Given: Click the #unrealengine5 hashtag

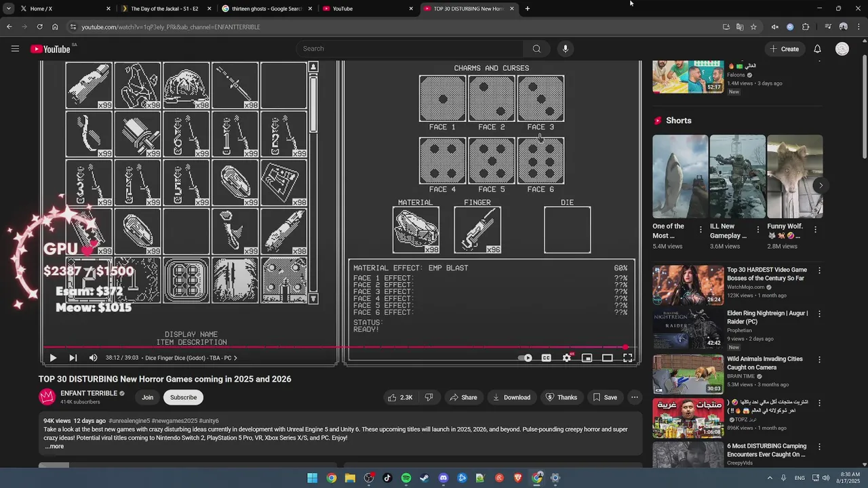Looking at the screenshot, I should [129, 421].
